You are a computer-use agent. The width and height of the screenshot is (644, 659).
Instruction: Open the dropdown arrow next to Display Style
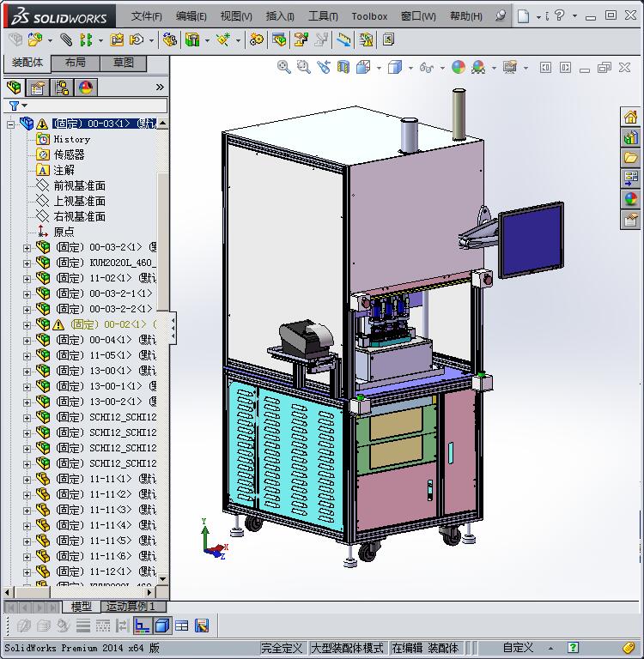[410, 68]
